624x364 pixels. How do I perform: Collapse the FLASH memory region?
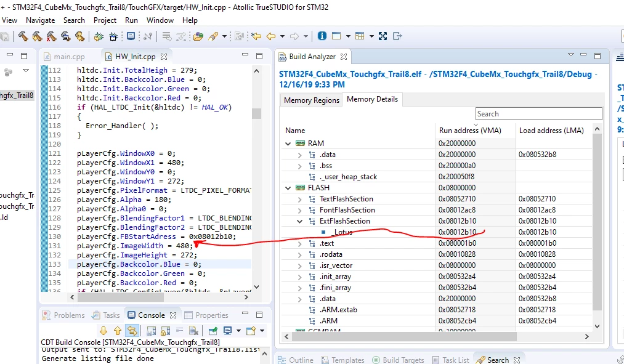click(x=288, y=188)
